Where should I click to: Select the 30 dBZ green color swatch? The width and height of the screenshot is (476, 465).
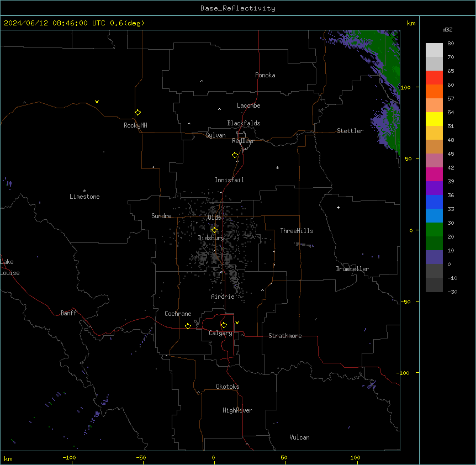pyautogui.click(x=434, y=230)
